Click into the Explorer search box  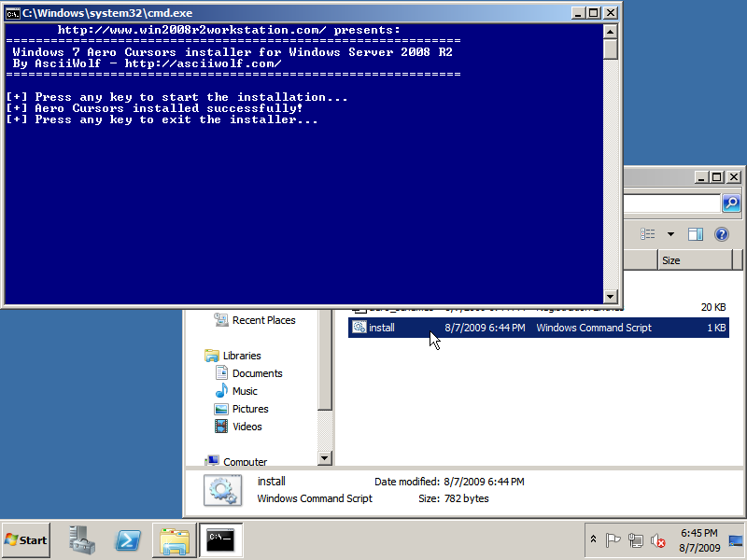(671, 203)
